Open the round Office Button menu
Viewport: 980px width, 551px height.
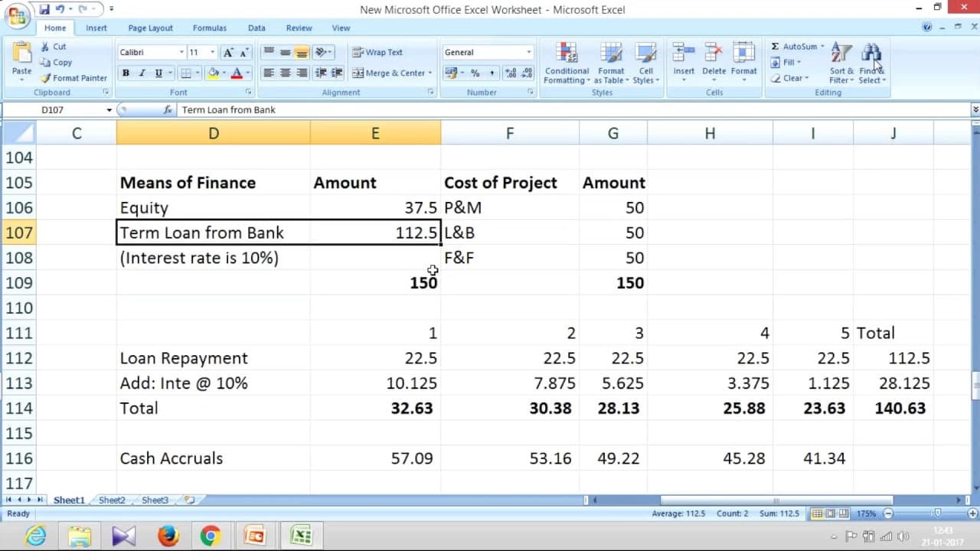(17, 15)
